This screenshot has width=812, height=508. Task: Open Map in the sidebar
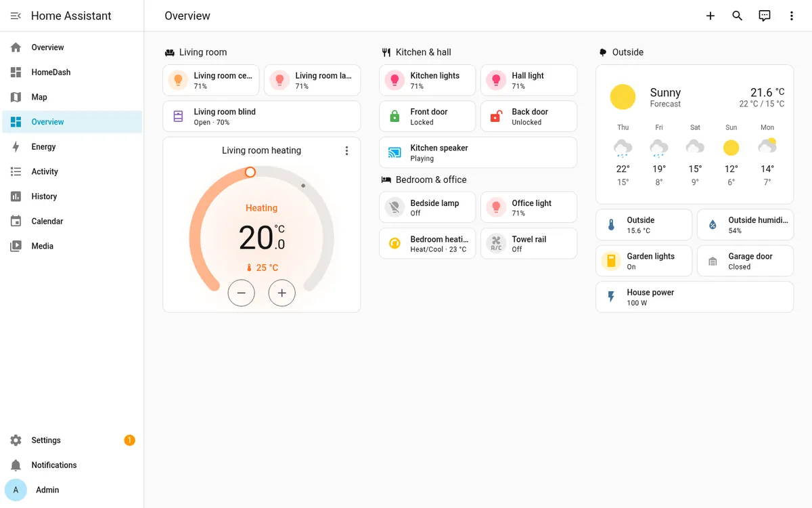click(72, 97)
